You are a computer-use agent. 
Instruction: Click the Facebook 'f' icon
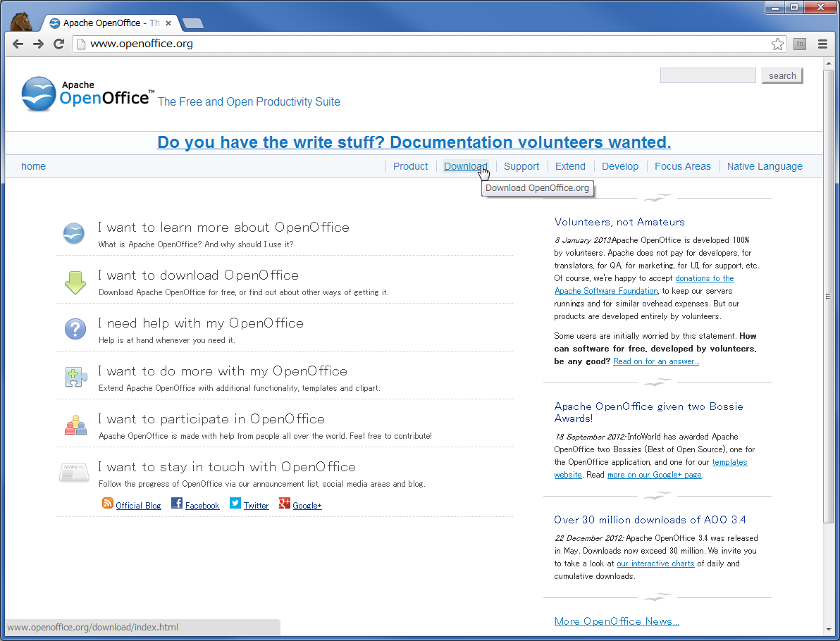[177, 504]
